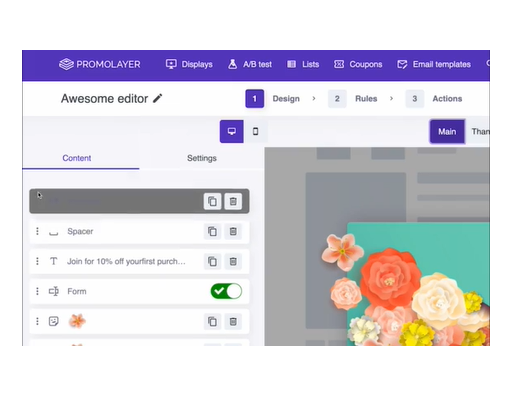
Task: Toggle the Form switch off
Action: tap(226, 291)
